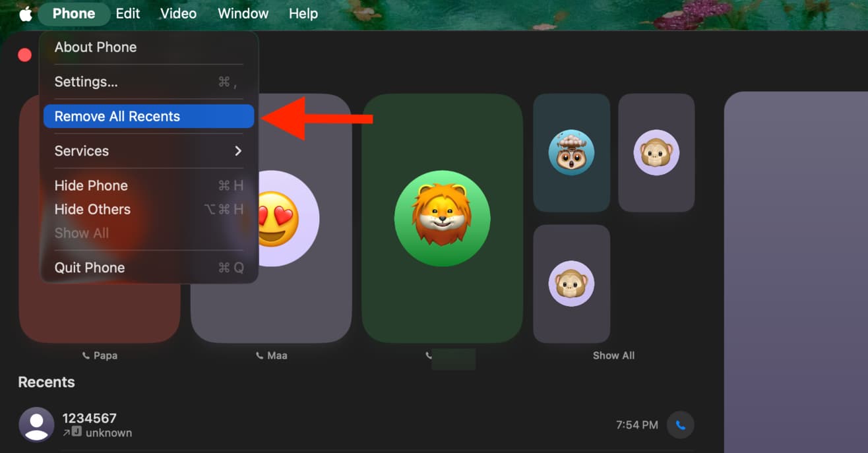Click Show All under favorites
This screenshot has height=453, width=868.
tap(613, 355)
